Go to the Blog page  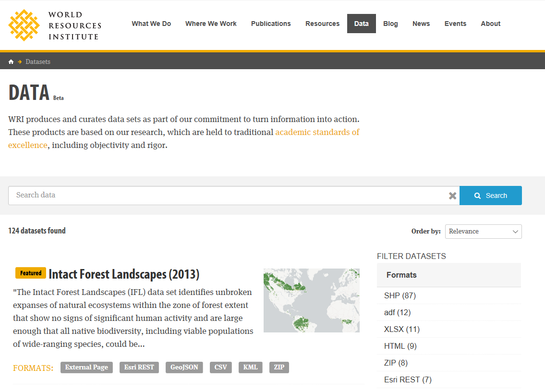[390, 24]
